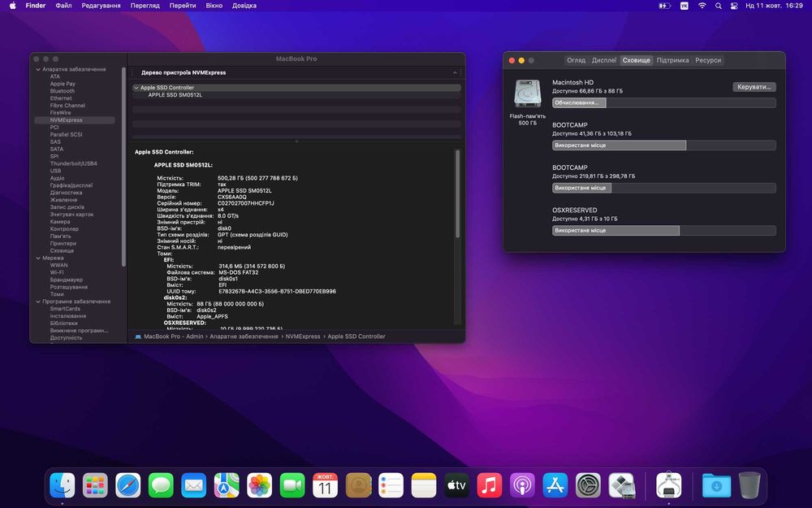Click the battery status icon
This screenshot has width=812, height=508.
pos(664,6)
